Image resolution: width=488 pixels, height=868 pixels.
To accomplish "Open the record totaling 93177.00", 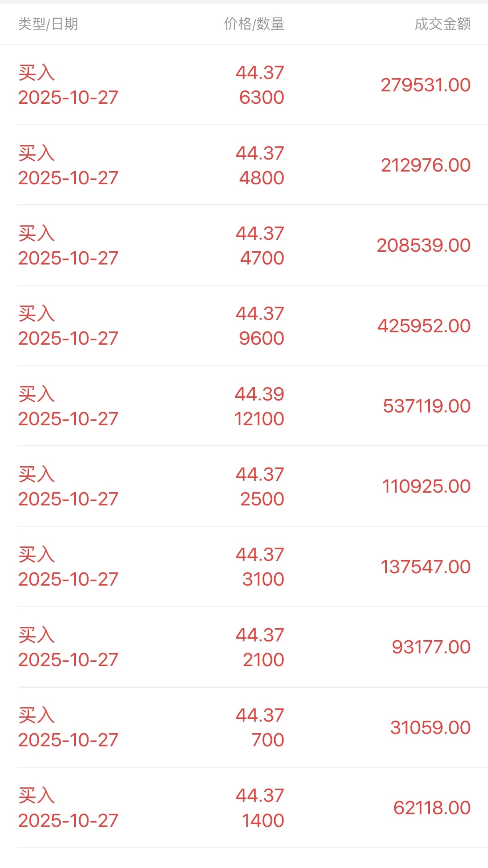I will click(x=244, y=647).
